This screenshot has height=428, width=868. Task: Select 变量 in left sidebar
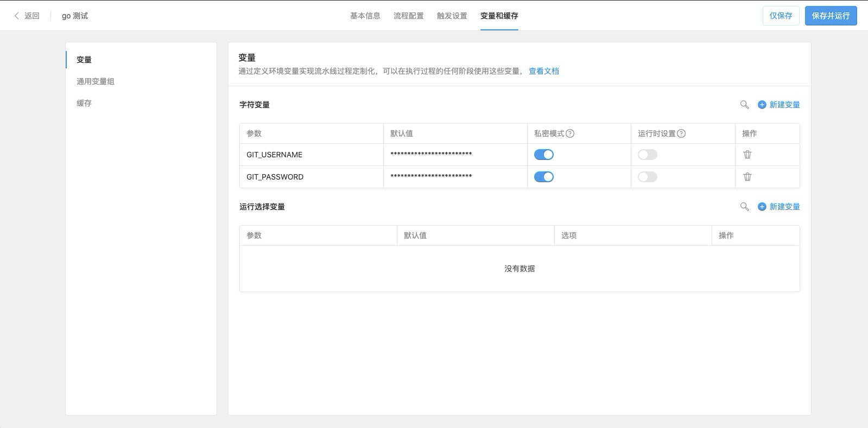point(84,60)
